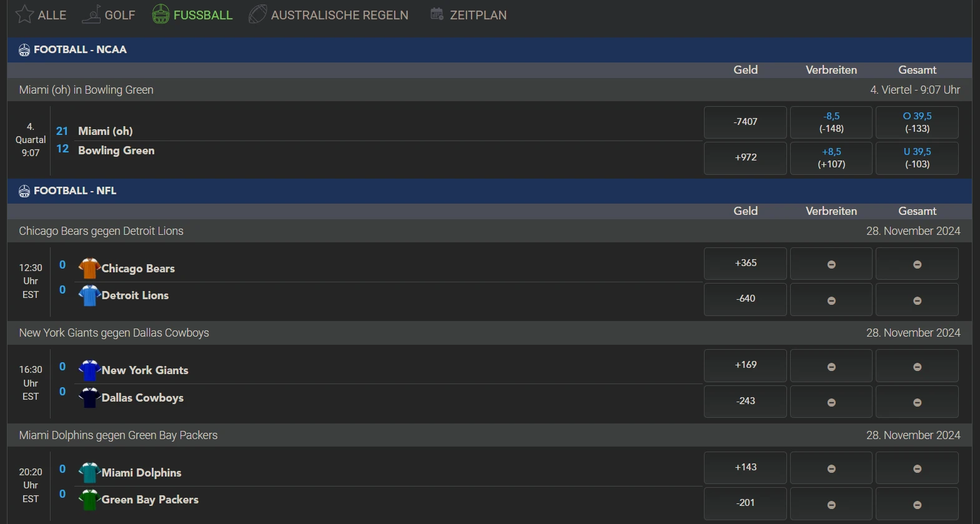Click the star icon next to ALLE
The height and width of the screenshot is (524, 980).
point(24,14)
